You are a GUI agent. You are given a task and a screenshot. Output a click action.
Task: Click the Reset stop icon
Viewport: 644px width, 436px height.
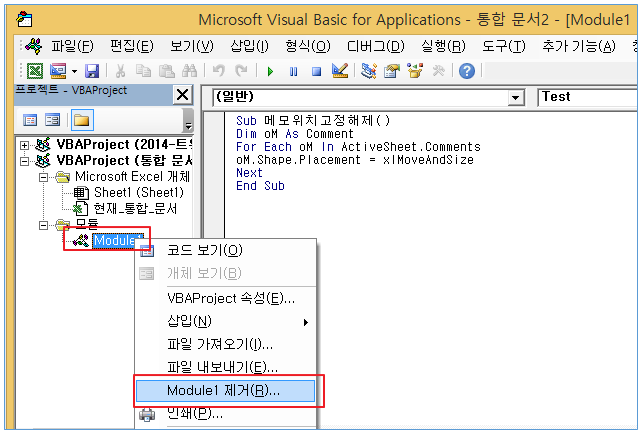tap(316, 71)
